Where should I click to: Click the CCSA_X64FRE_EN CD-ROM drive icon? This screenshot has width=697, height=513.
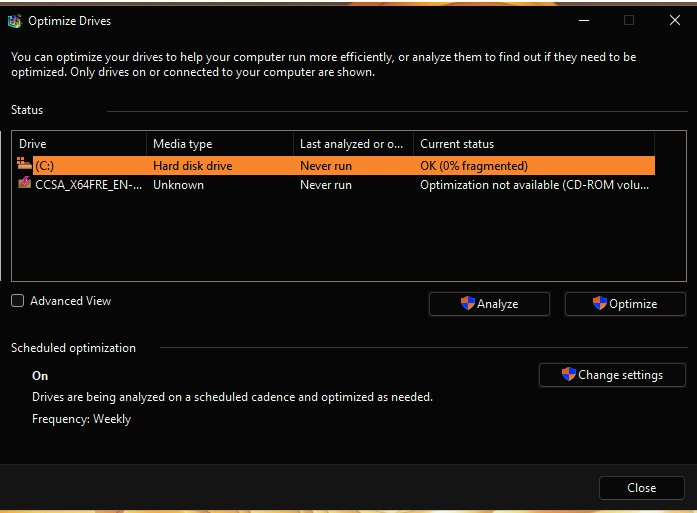[24, 183]
